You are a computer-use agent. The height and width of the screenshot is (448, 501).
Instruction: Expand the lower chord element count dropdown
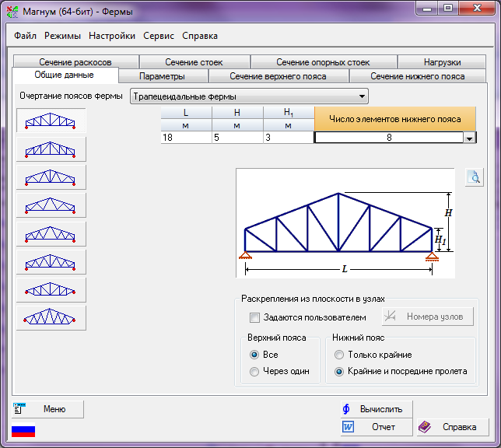pyautogui.click(x=469, y=138)
